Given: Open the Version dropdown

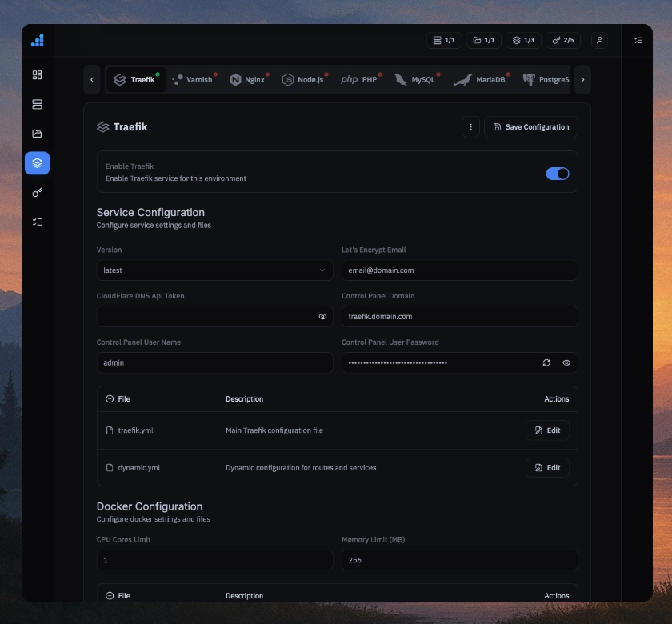Looking at the screenshot, I should 214,270.
